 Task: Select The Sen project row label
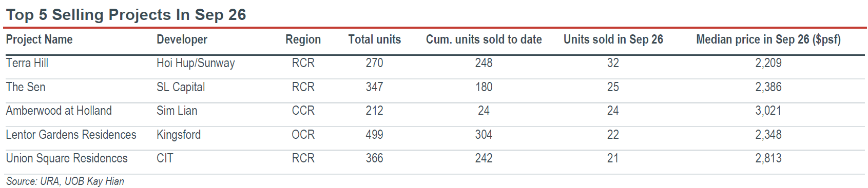(x=26, y=87)
